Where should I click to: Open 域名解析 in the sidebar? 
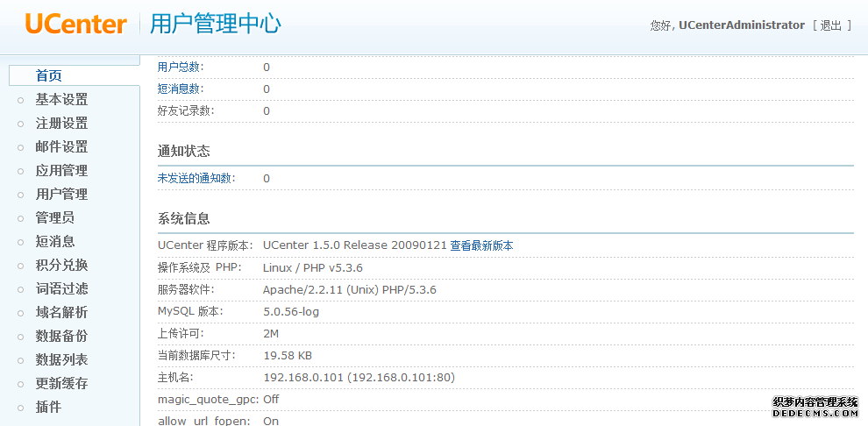pos(61,313)
